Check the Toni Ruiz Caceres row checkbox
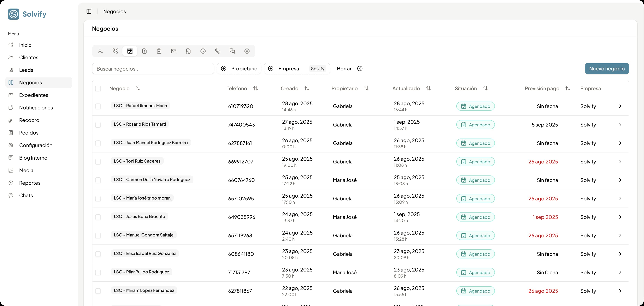The width and height of the screenshot is (644, 306). coord(98,162)
